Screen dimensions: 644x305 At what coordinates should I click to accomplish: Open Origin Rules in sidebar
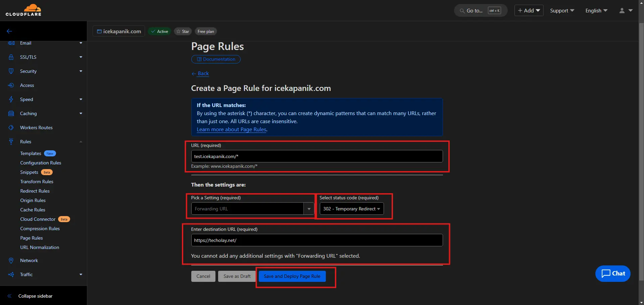tap(33, 200)
